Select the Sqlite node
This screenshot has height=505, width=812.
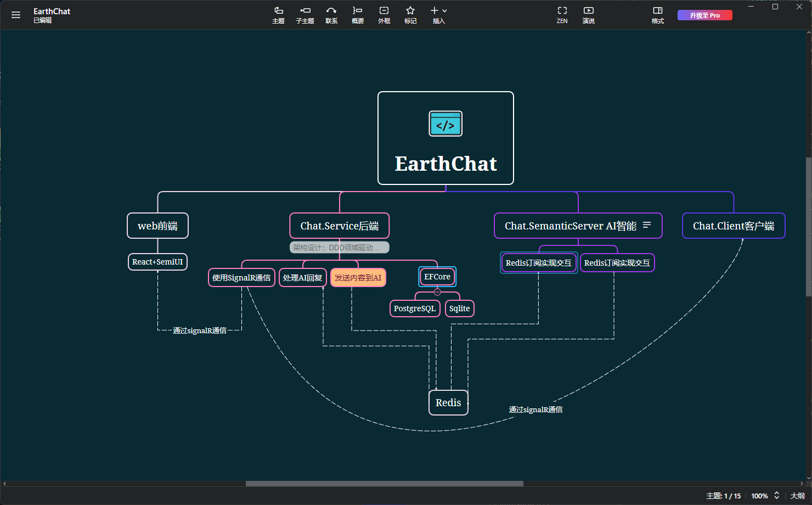pos(460,308)
